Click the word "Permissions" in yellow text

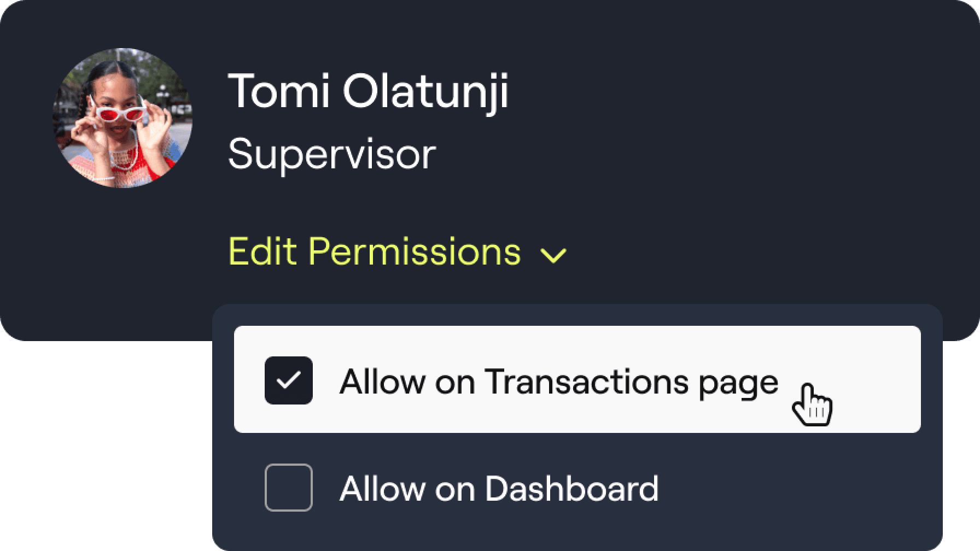coord(415,252)
